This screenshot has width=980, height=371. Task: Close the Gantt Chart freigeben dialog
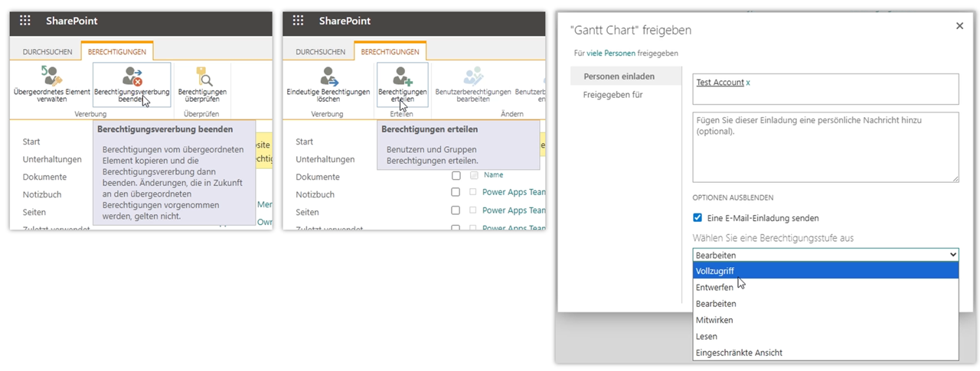[x=960, y=26]
